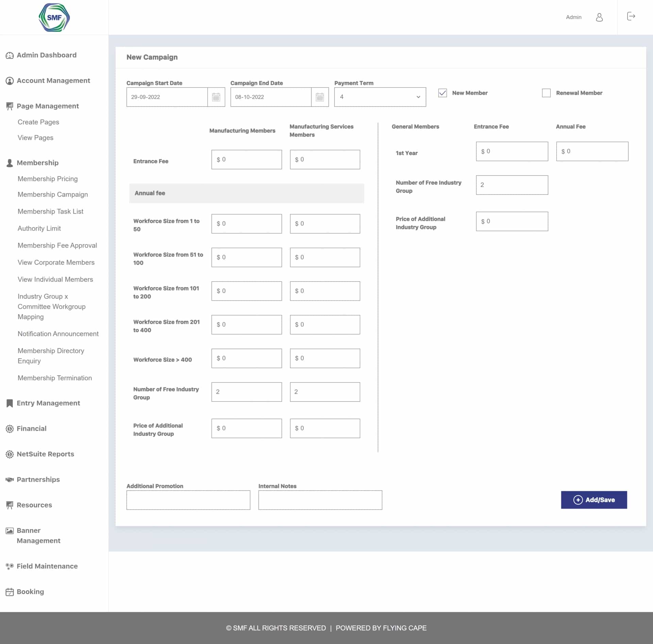
Task: Click the SMF logo
Action: [x=54, y=17]
